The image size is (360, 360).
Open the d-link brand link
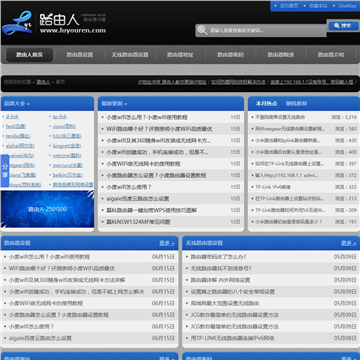[12, 117]
